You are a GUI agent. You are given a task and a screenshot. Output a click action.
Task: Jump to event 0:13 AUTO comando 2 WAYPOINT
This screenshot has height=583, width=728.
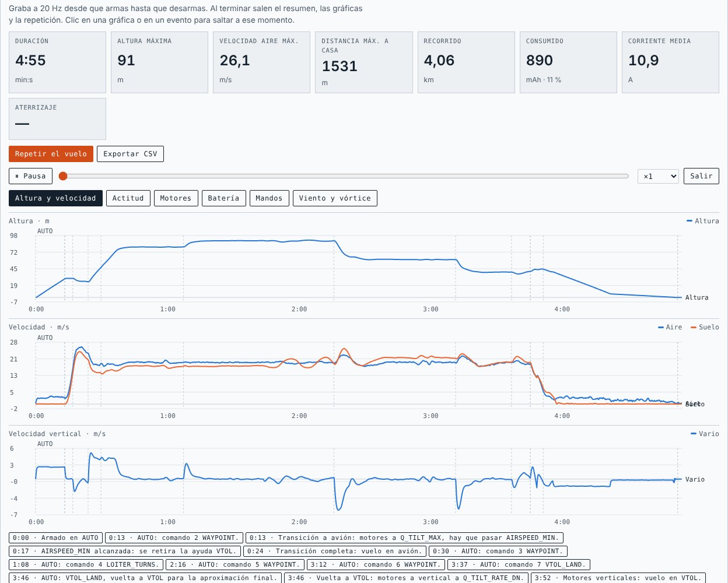point(174,538)
